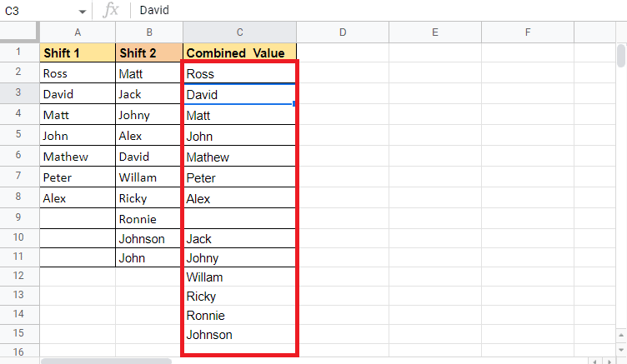This screenshot has width=627, height=364.
Task: Click the horizontal scrollbar thumb
Action: 106,361
